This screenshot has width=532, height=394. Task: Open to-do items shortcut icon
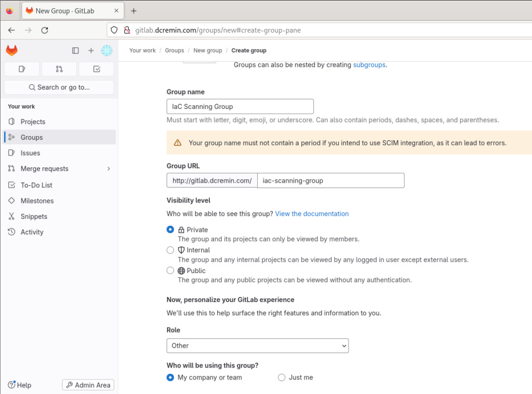[x=97, y=69]
